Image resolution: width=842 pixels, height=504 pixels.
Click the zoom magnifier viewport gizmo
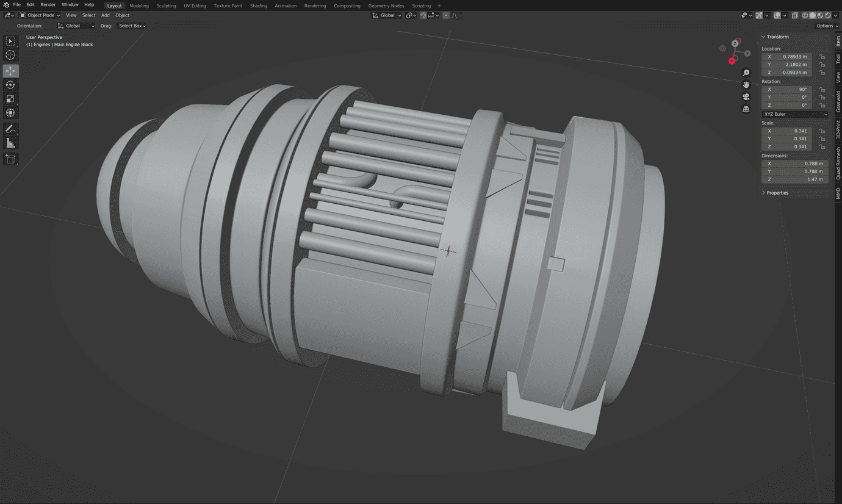[746, 73]
